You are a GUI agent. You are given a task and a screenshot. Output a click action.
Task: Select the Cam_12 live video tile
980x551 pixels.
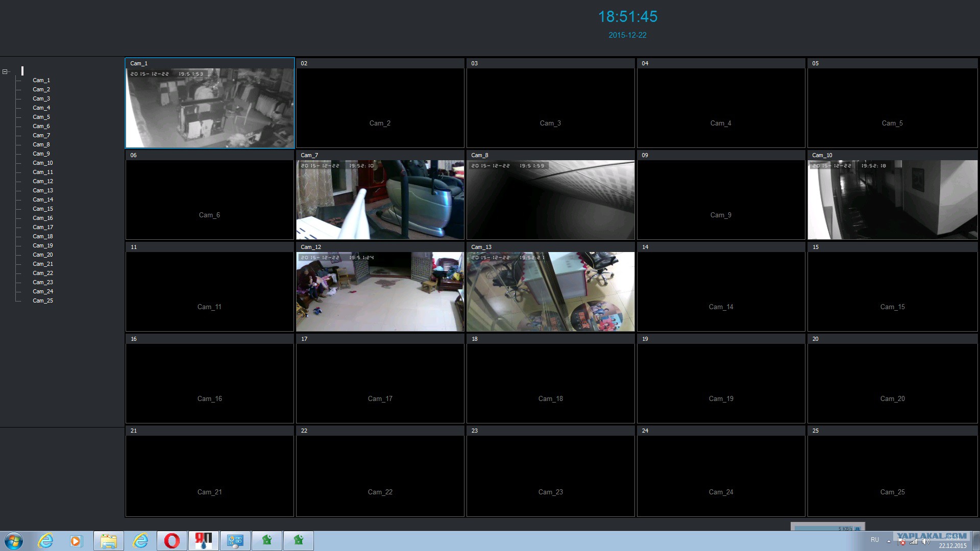pyautogui.click(x=380, y=291)
